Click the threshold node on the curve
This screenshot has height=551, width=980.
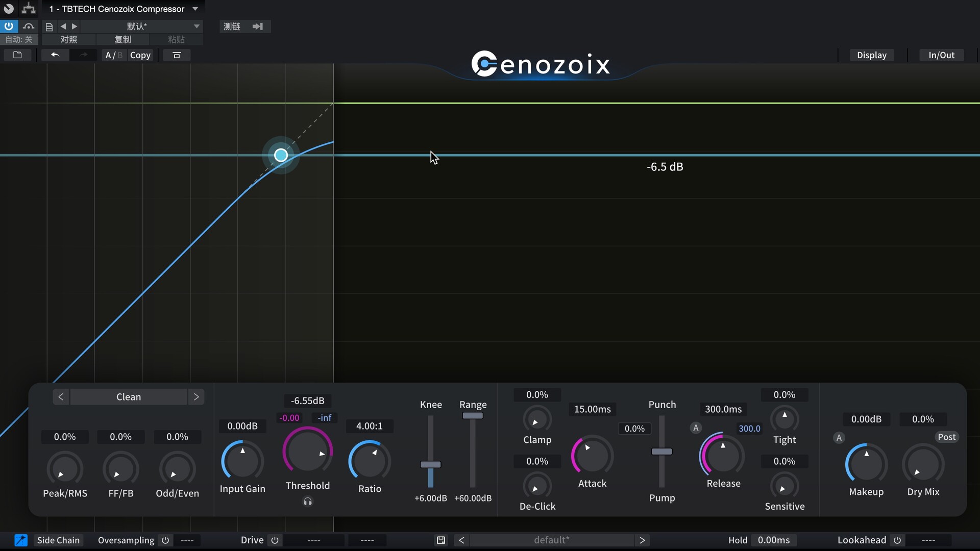[x=281, y=155]
